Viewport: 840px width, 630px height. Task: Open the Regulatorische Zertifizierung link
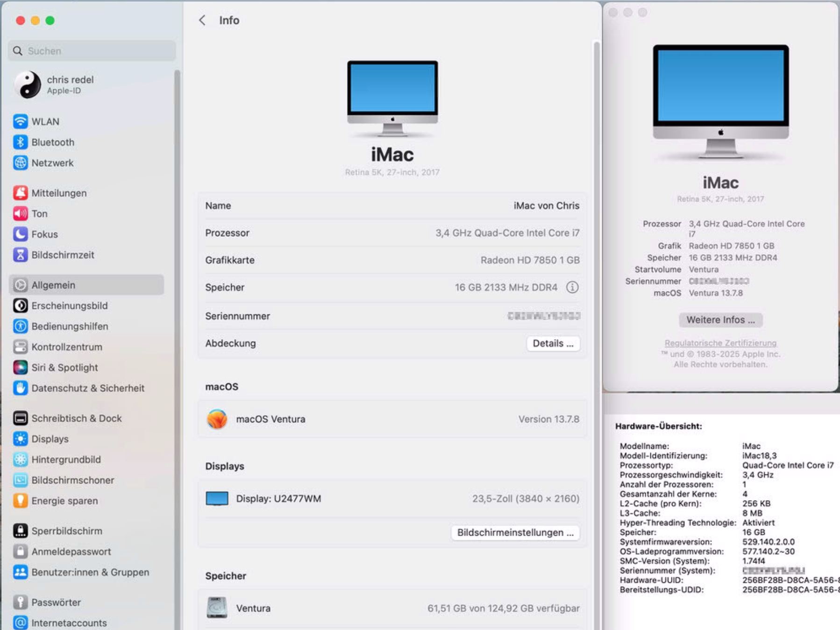tap(720, 343)
